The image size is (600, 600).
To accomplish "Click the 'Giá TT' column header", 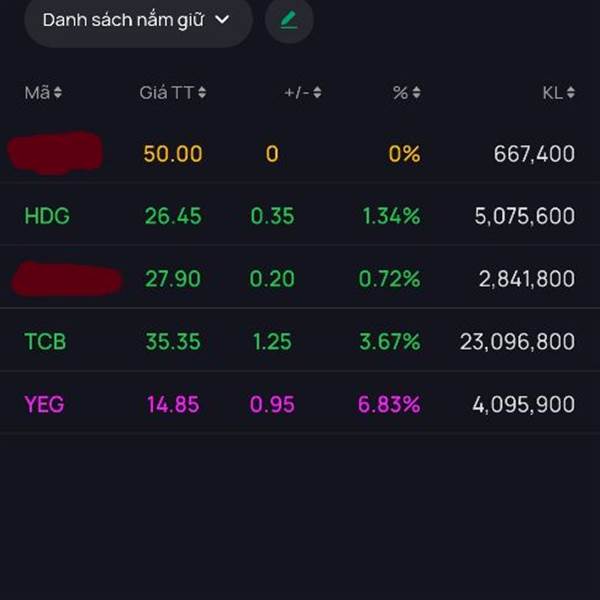I will pos(166,93).
